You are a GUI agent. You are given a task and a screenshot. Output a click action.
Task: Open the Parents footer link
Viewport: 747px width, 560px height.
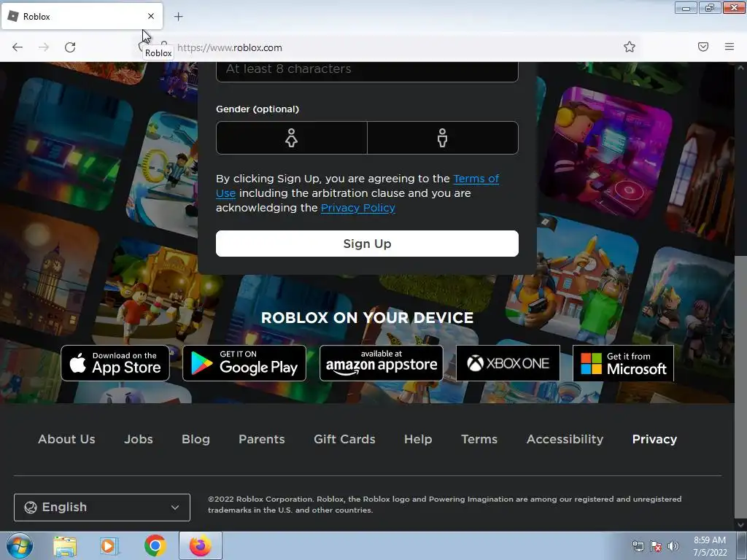[262, 439]
